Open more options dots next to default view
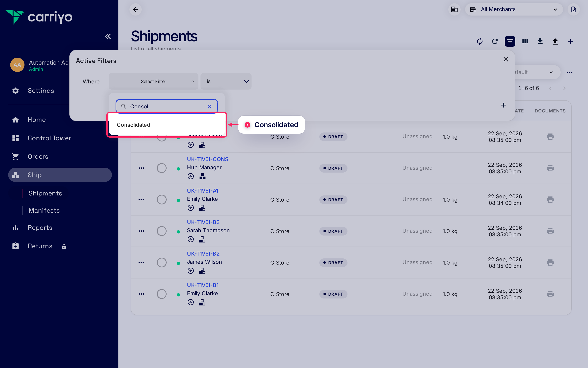 (x=570, y=72)
